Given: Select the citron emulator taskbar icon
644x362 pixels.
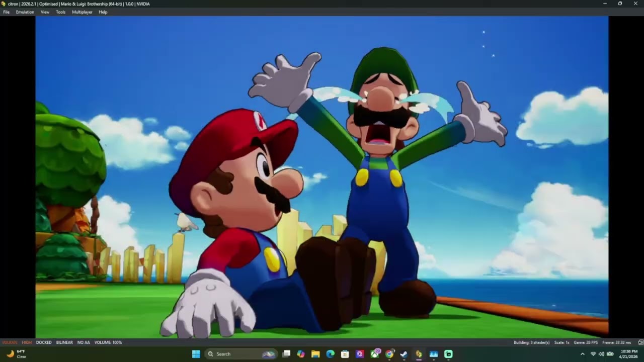Looking at the screenshot, I should (419, 354).
